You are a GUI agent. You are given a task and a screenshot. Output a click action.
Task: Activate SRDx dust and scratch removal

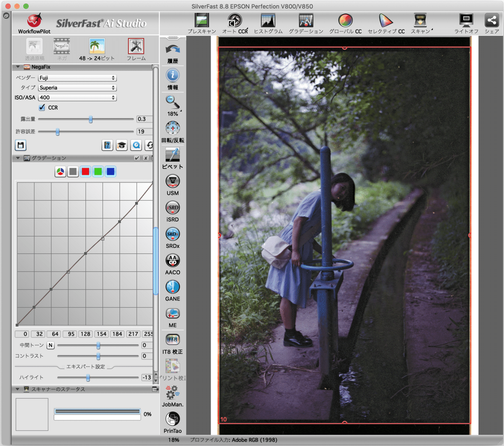(173, 238)
